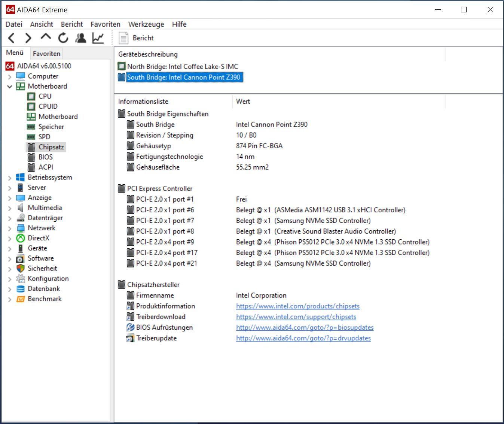Select the CPUID icon in tree
The height and width of the screenshot is (424, 504).
coord(31,106)
